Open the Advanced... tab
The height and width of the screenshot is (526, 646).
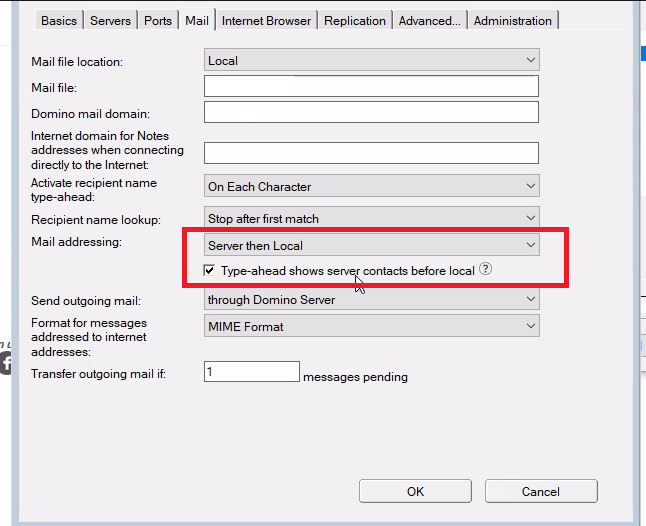coord(430,21)
